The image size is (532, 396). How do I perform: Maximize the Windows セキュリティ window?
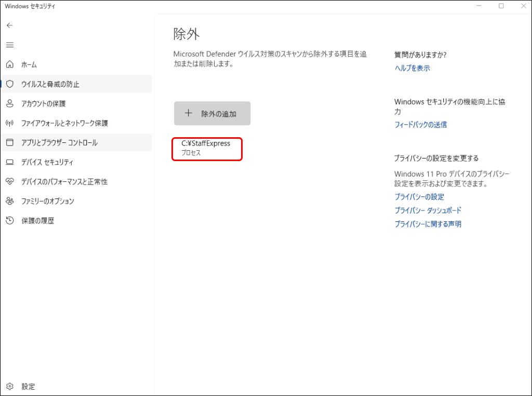click(501, 6)
